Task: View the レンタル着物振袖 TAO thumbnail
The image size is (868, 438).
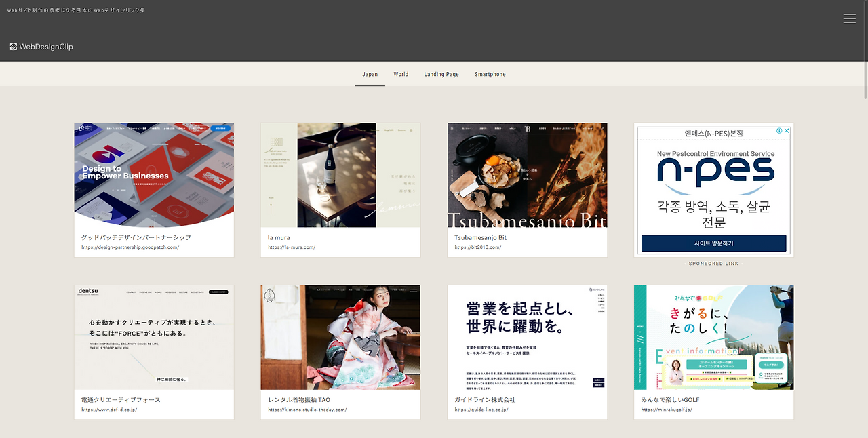Action: point(340,337)
